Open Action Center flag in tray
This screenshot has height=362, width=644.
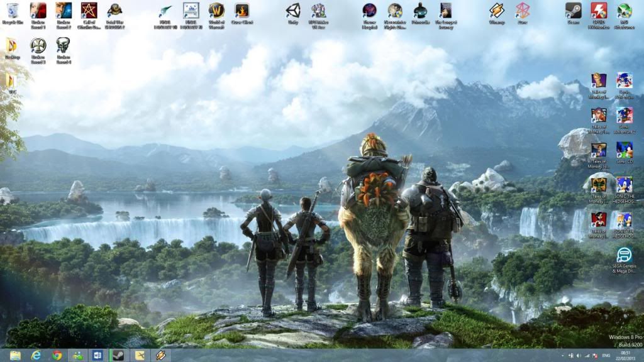pyautogui.click(x=595, y=356)
